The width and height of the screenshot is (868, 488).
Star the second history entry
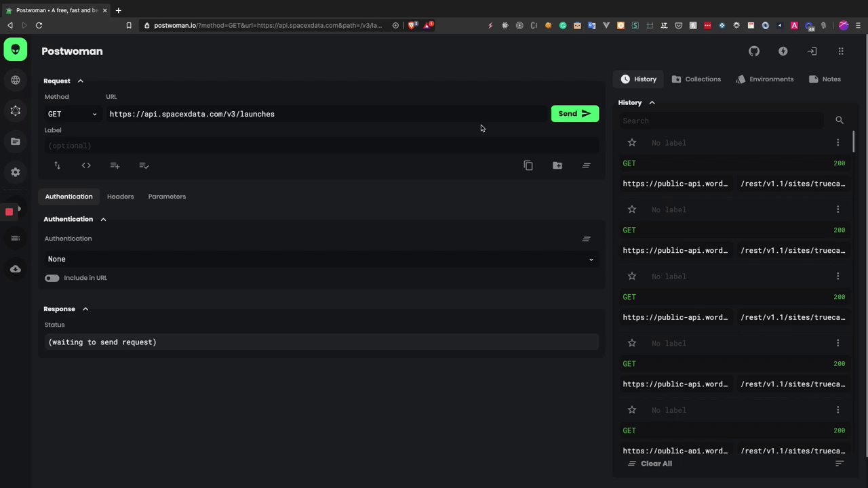tap(632, 209)
